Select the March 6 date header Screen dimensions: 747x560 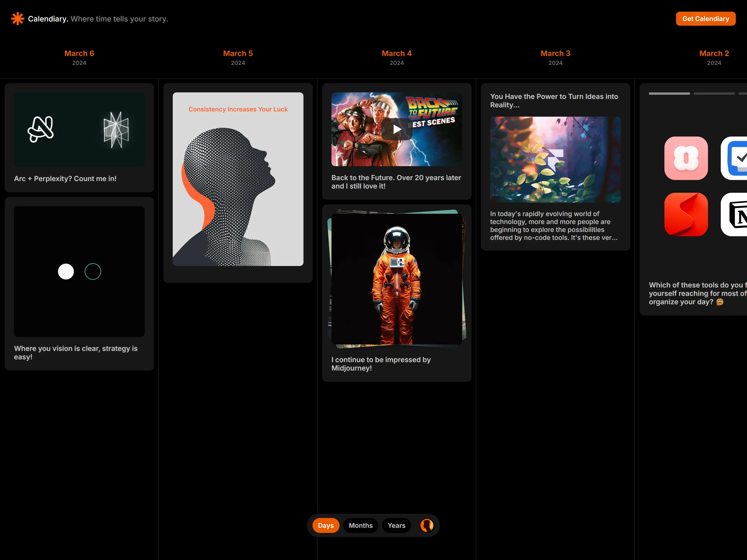click(x=79, y=57)
